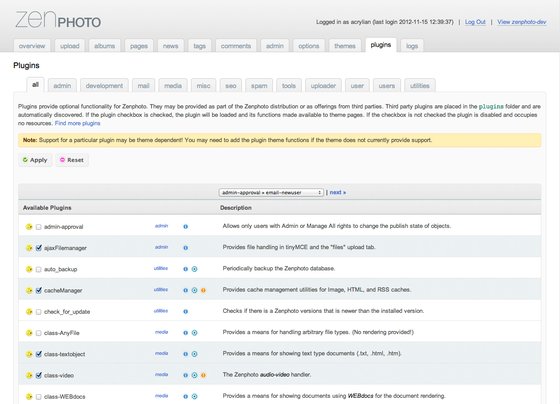Click the Zenphoto logo
This screenshot has width=560, height=404.
58,19
